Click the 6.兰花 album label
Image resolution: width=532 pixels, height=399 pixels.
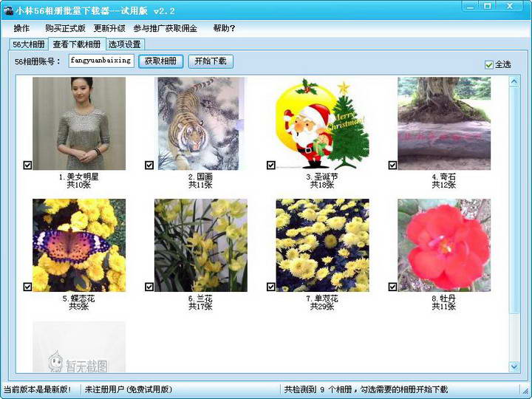click(x=200, y=299)
